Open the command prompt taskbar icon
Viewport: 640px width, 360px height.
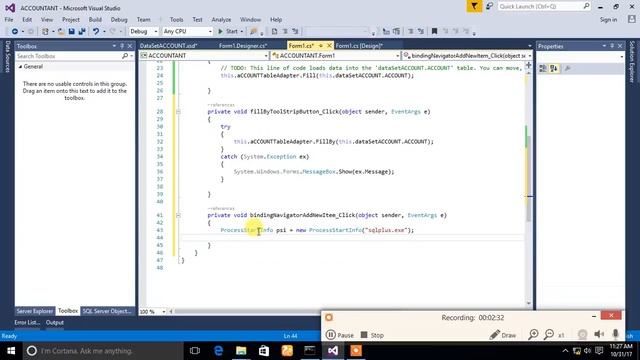click(x=310, y=351)
